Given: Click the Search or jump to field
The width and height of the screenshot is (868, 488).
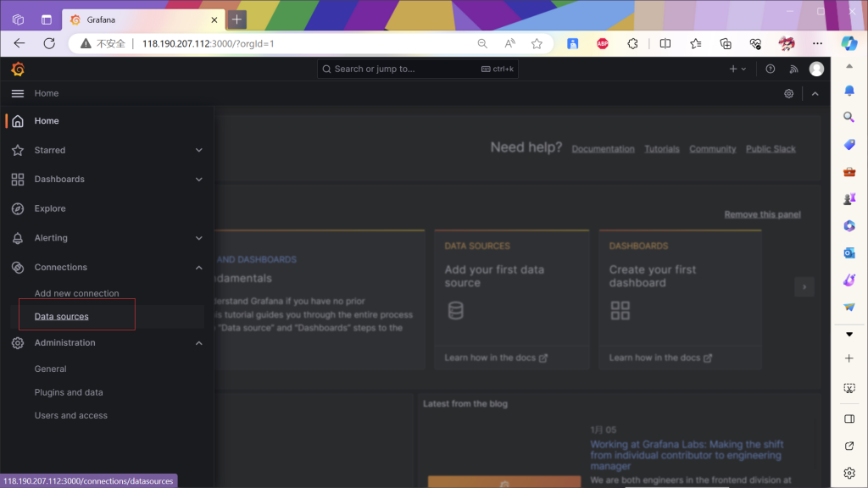Looking at the screenshot, I should pyautogui.click(x=417, y=69).
